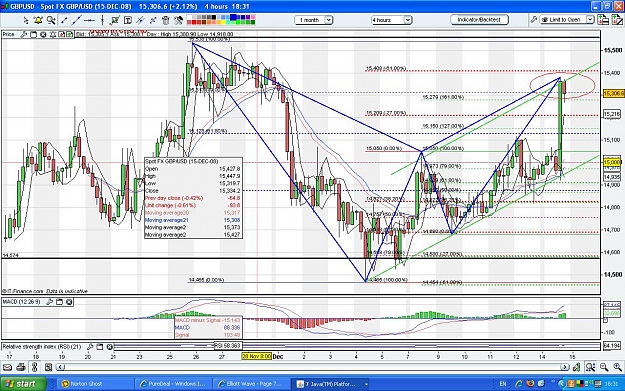
Task: Zoom in using plus magnifier
Action: coord(617,367)
